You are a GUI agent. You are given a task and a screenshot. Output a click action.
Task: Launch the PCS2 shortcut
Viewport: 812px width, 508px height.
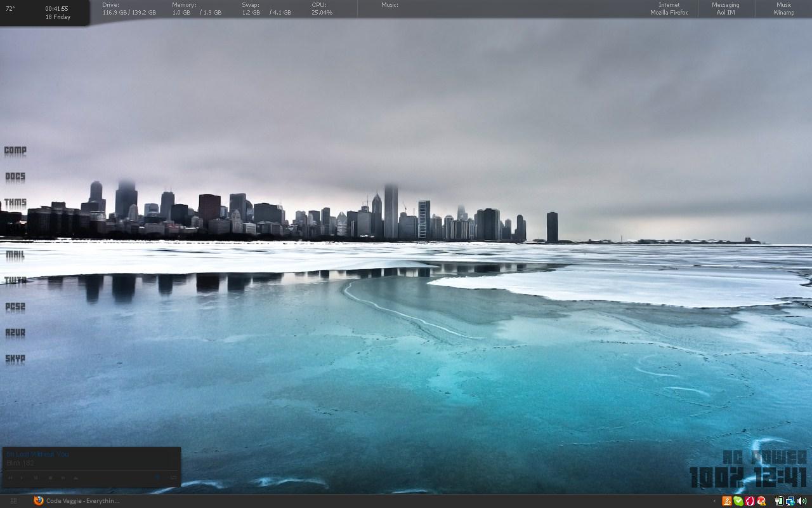[x=15, y=307]
